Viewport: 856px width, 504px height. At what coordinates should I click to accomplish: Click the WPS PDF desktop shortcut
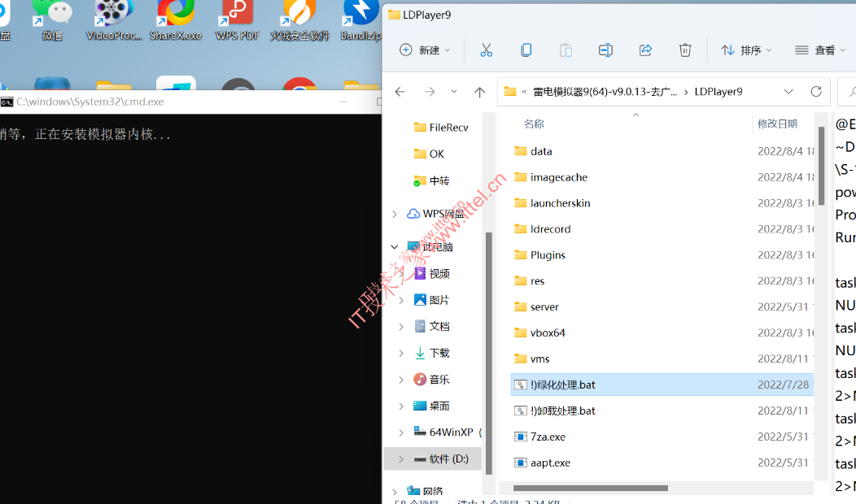point(237,20)
